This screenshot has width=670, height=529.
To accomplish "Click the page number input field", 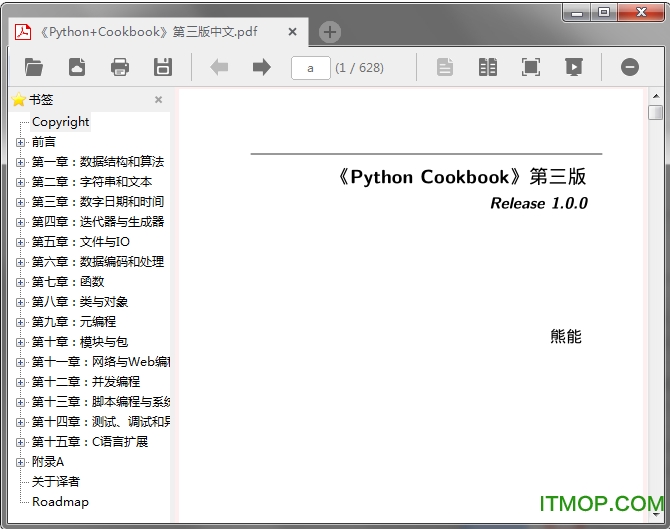I will pyautogui.click(x=311, y=67).
